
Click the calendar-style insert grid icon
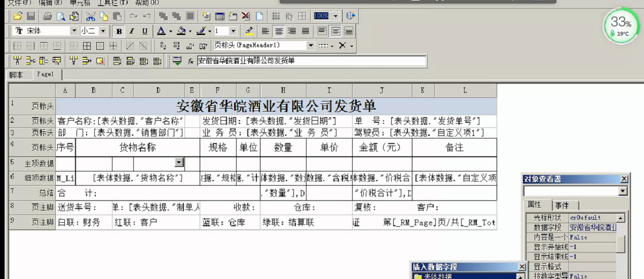click(x=220, y=16)
